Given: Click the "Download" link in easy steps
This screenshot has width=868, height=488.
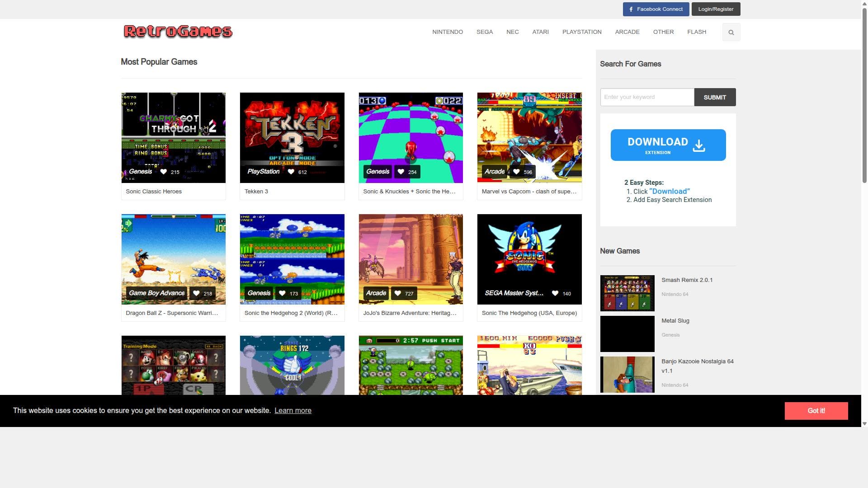Looking at the screenshot, I should click(669, 192).
